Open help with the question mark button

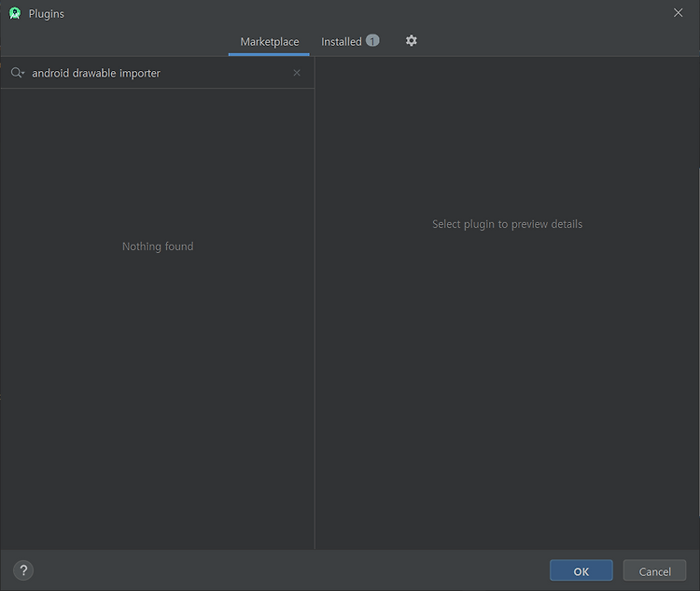(23, 570)
